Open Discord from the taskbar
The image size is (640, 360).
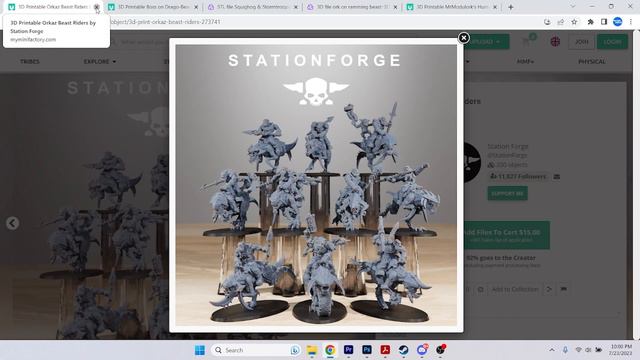pos(422,350)
